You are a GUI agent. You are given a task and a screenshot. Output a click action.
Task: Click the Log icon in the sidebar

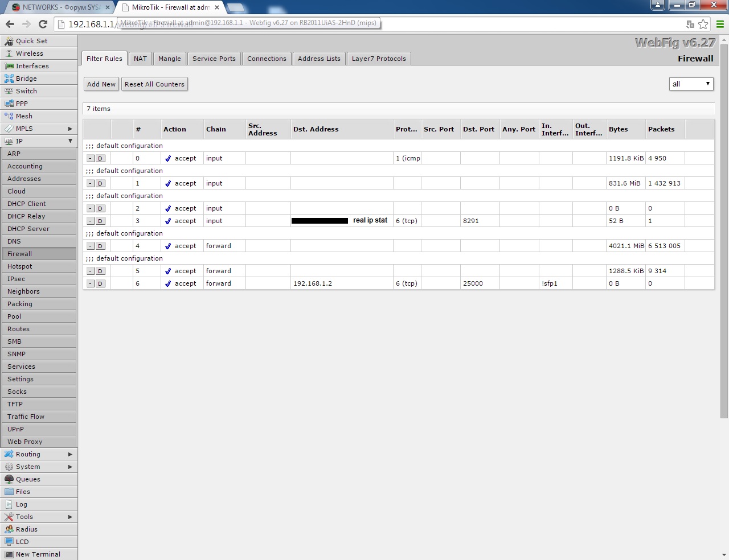[9, 504]
